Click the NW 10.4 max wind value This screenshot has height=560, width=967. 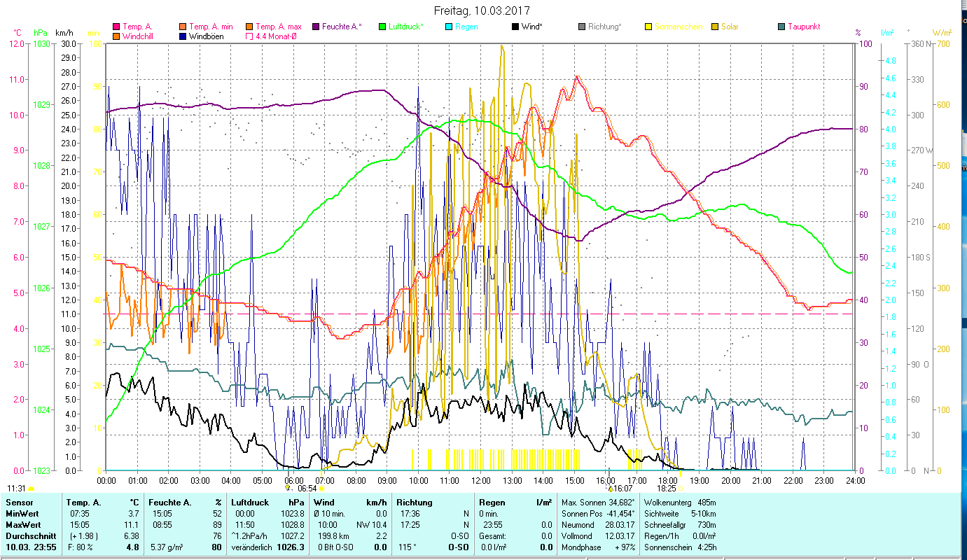click(372, 525)
